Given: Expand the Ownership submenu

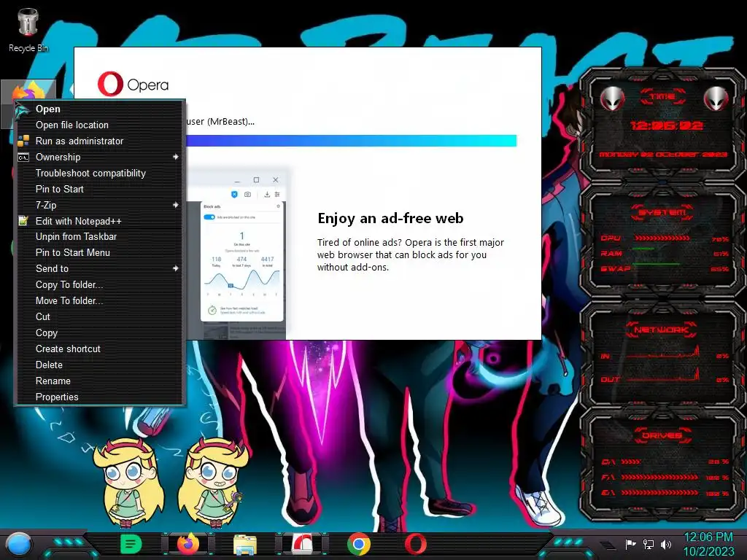Looking at the screenshot, I should [x=99, y=157].
